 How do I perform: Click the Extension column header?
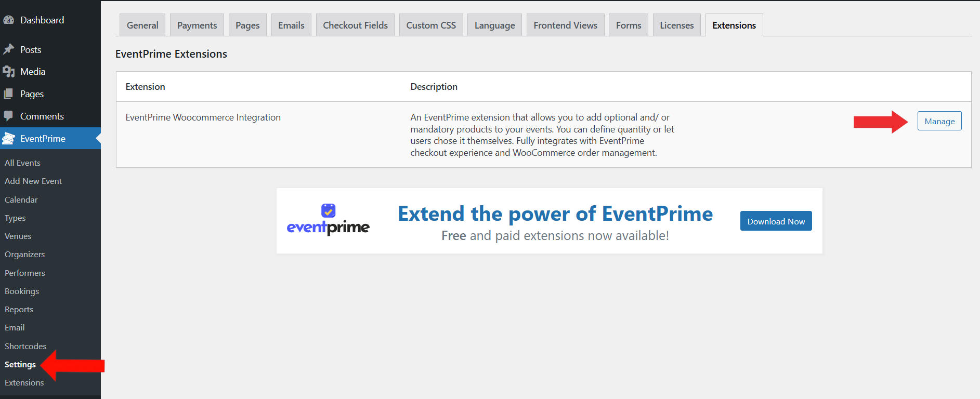pos(145,87)
